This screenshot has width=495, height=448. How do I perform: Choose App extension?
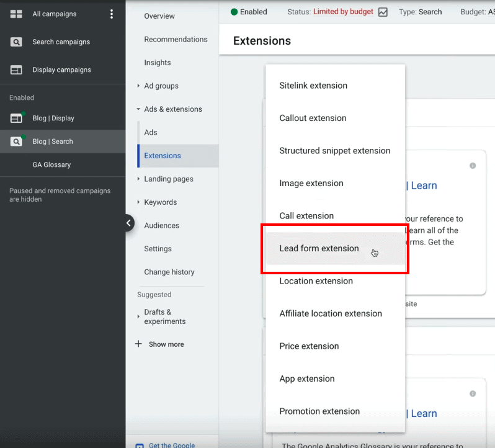pos(335,379)
